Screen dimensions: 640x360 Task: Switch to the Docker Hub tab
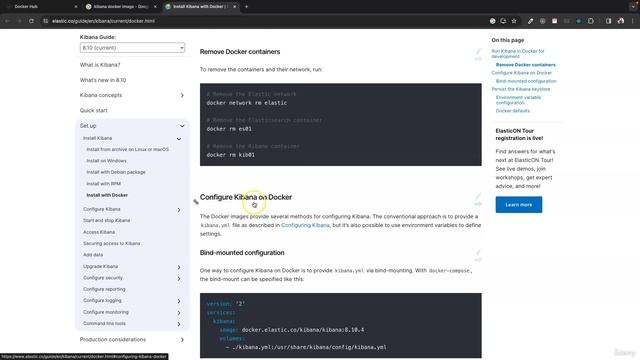click(26, 7)
